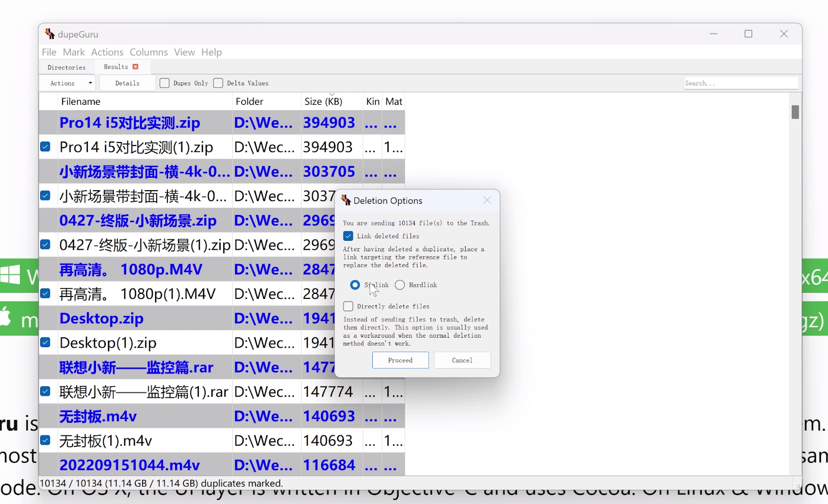Enable Delta Values checkbox
828x504 pixels.
coord(218,83)
